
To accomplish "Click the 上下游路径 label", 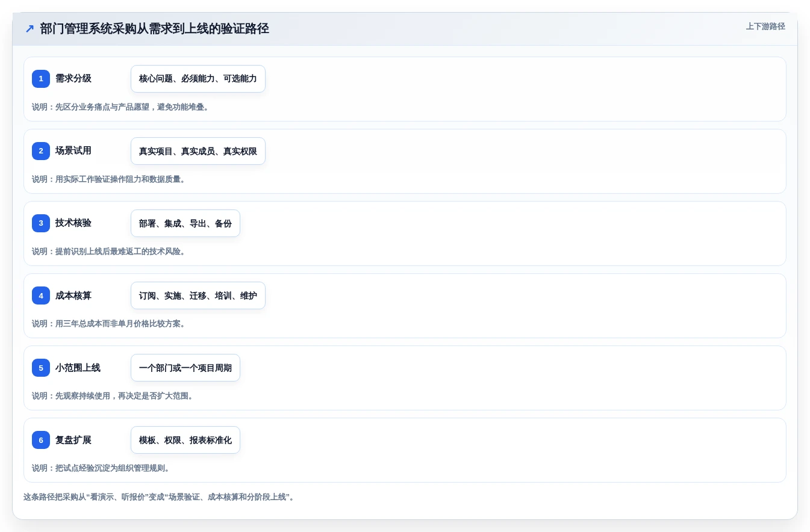I will coord(765,26).
